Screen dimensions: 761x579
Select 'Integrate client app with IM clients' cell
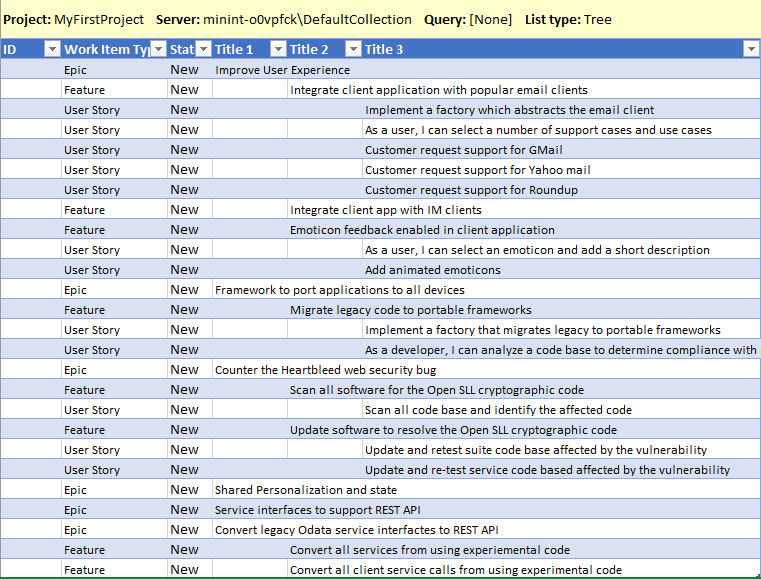pyautogui.click(x=385, y=210)
